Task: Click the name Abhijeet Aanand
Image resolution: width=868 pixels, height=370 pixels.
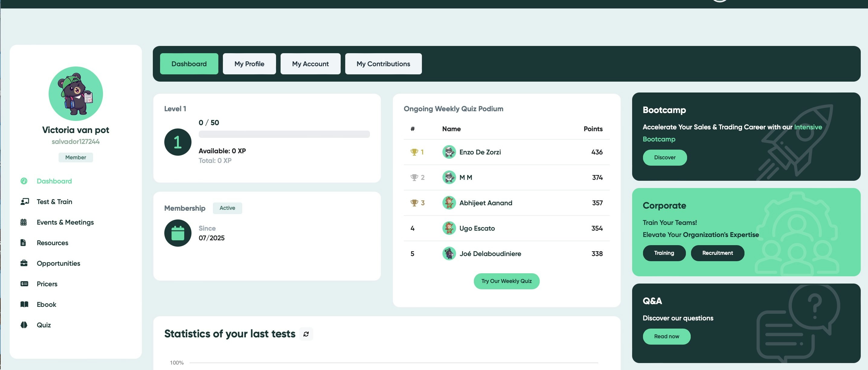Action: (x=486, y=203)
